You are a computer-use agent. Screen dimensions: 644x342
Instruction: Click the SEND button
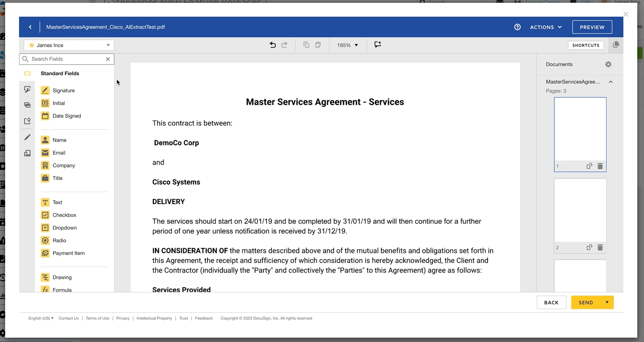[586, 302]
